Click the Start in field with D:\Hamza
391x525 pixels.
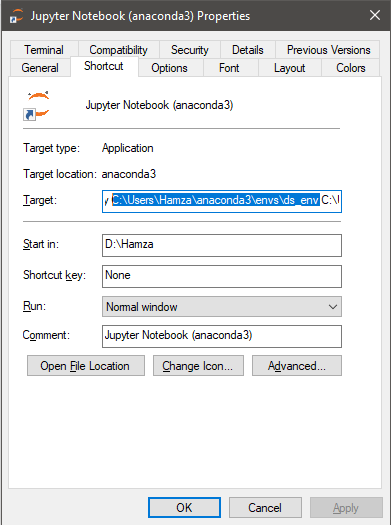pos(222,245)
